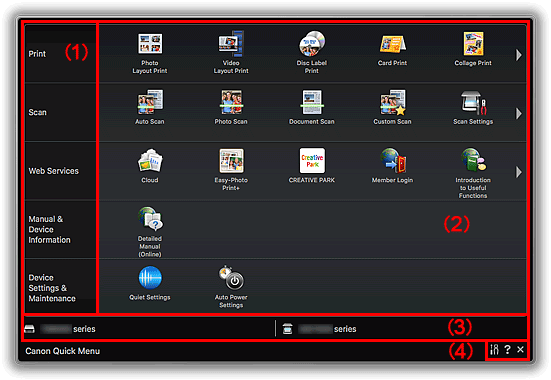Show more Print functions with right arrow

519,55
